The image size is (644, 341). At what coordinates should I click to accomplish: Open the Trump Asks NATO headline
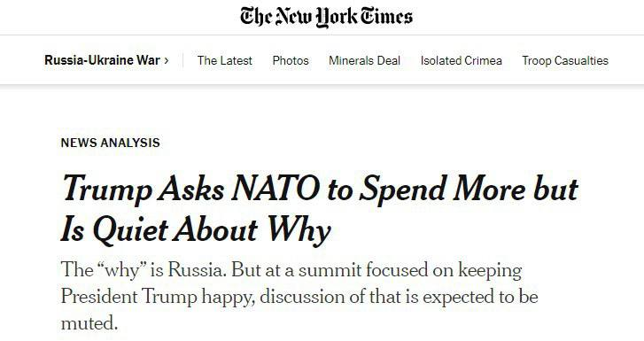tap(320, 209)
